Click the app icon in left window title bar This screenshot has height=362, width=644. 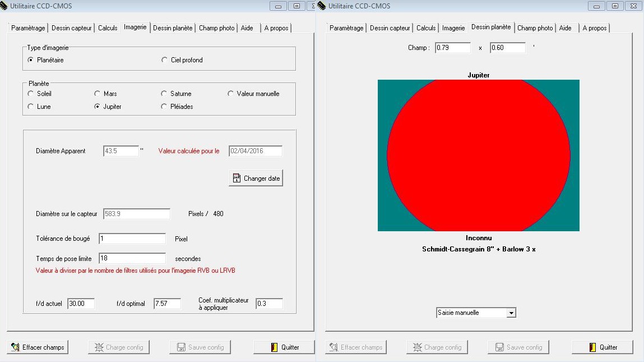[x=4, y=6]
